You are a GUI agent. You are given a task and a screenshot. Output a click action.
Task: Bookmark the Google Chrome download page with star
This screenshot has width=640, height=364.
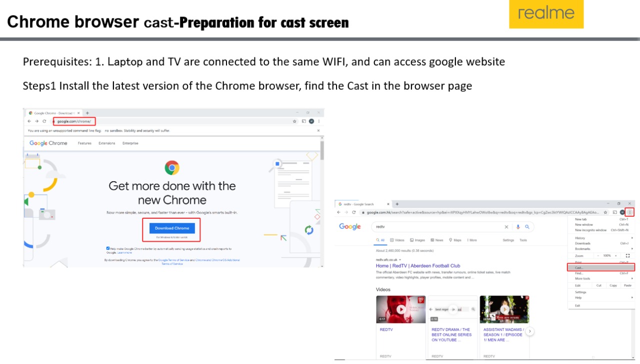[x=294, y=121]
